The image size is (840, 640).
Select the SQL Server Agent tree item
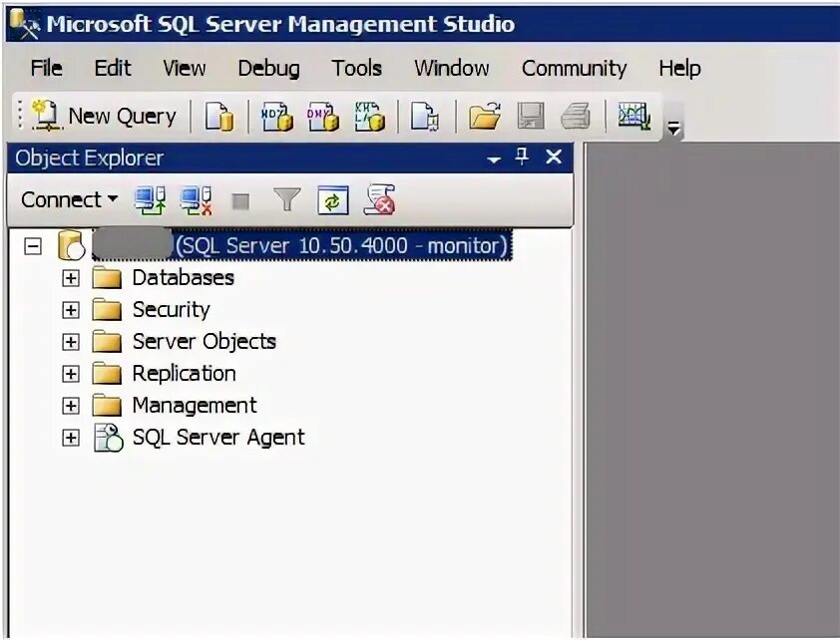click(x=218, y=438)
